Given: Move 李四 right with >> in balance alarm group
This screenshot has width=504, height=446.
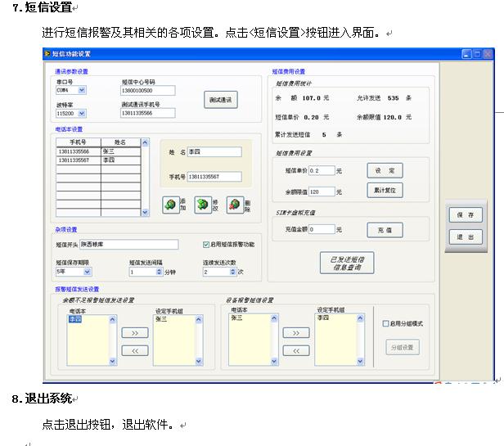Looking at the screenshot, I should click(134, 333).
